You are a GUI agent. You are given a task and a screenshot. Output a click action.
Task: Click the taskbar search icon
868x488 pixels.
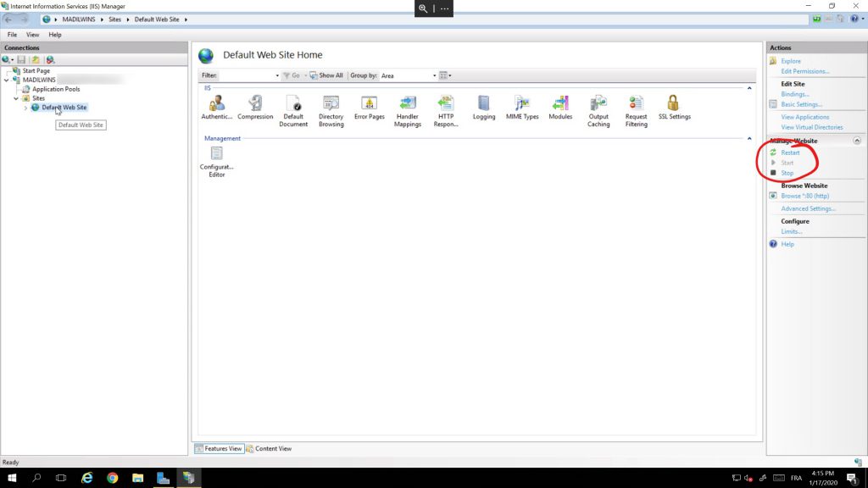click(x=36, y=478)
